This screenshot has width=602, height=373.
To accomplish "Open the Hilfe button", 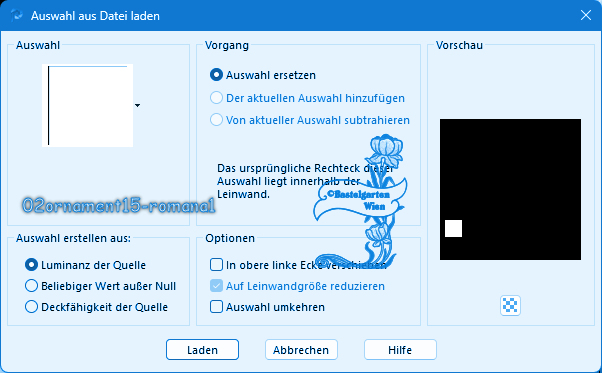I will point(400,350).
